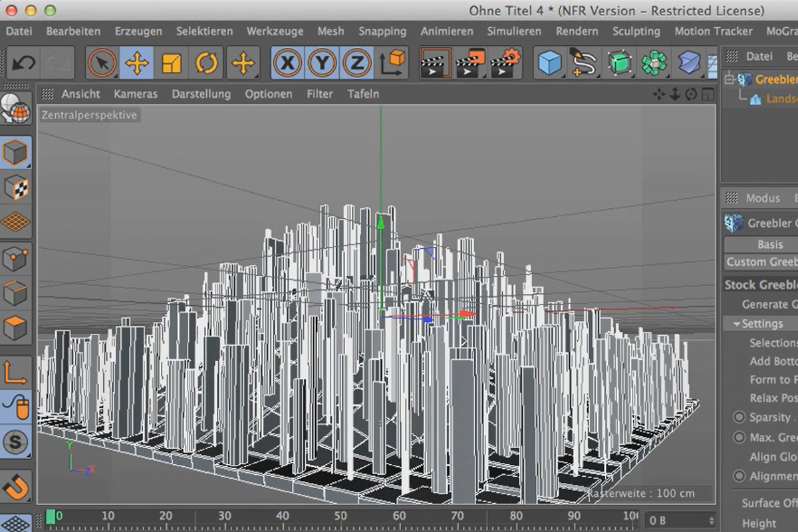Enable Model mode cube icon
This screenshot has width=798, height=532.
tap(15, 153)
